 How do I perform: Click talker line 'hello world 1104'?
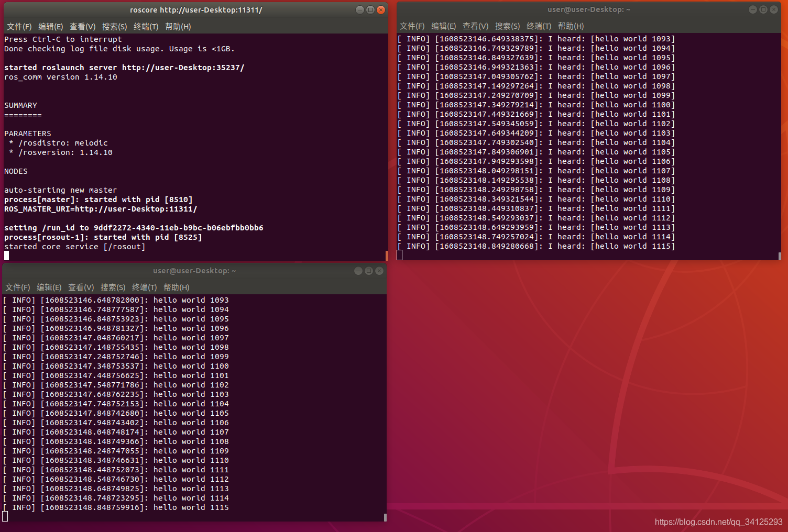click(x=191, y=404)
